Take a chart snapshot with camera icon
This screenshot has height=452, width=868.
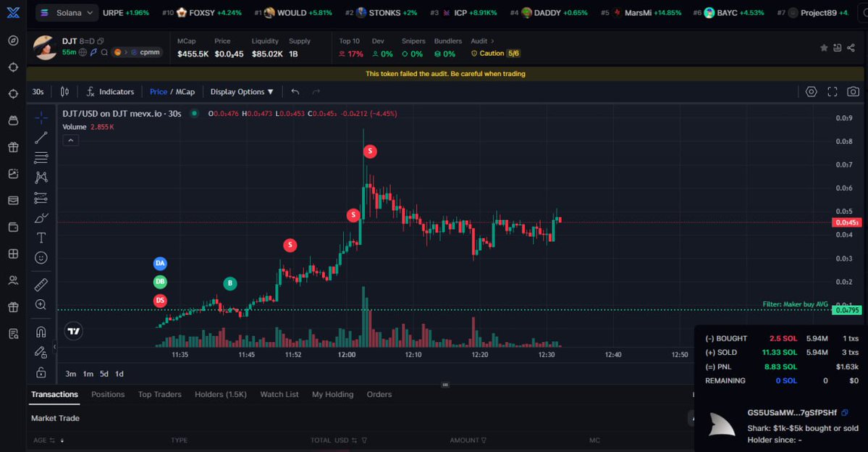[853, 92]
